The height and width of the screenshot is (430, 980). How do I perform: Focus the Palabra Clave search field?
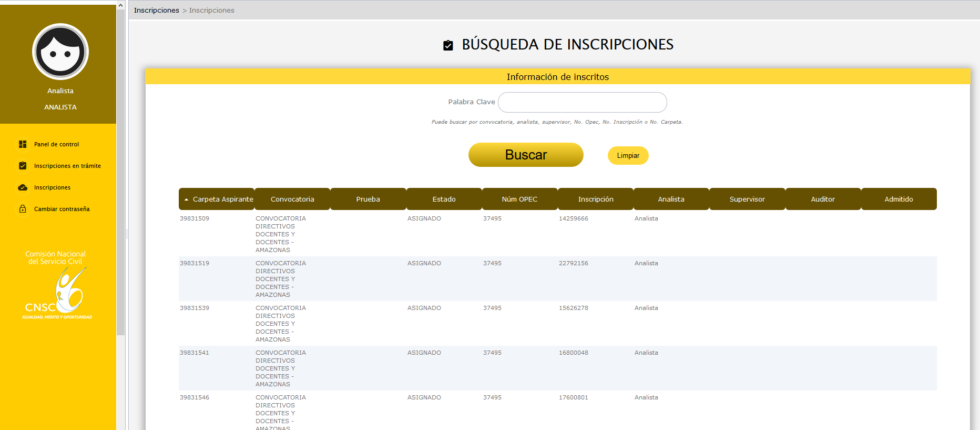pos(582,102)
